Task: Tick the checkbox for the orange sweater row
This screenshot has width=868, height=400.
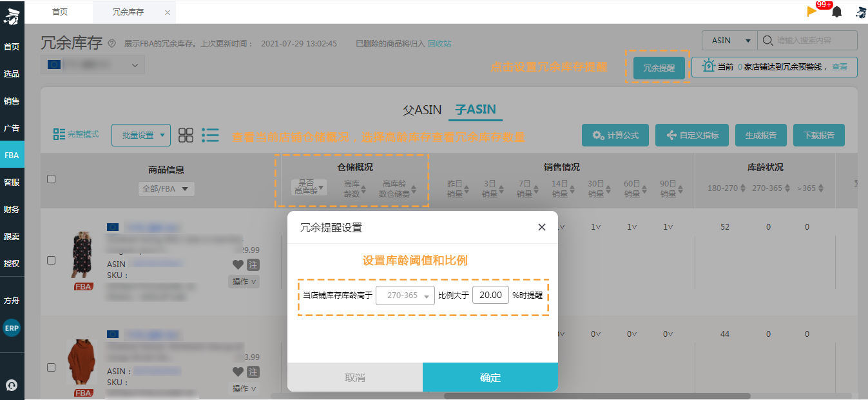Action: 52,367
